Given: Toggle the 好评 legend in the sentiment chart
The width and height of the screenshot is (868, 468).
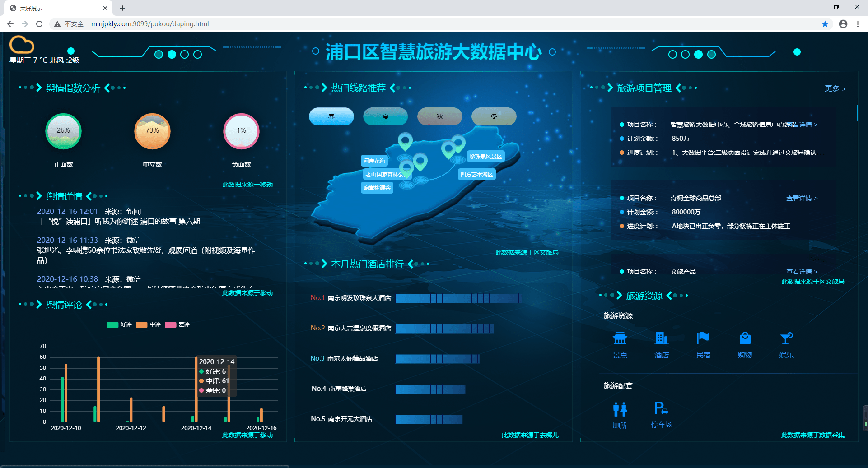Looking at the screenshot, I should tap(119, 324).
